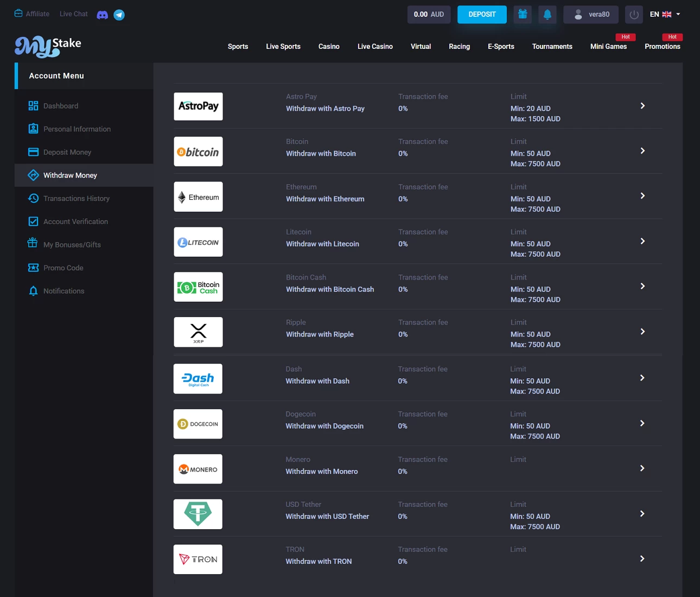The image size is (700, 597).
Task: Expand the Bitcoin Cash row chevron
Action: [x=642, y=286]
